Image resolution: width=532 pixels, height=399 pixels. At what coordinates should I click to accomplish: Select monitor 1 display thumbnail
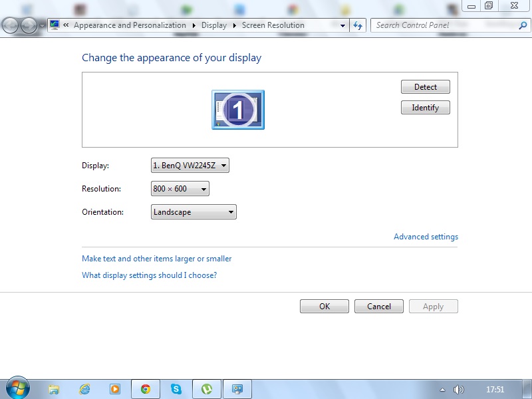238,110
